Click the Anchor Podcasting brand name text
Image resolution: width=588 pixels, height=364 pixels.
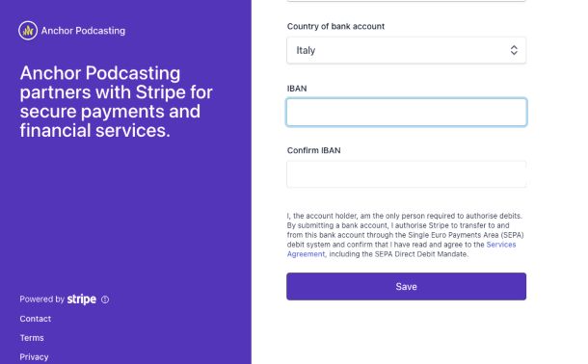click(83, 31)
